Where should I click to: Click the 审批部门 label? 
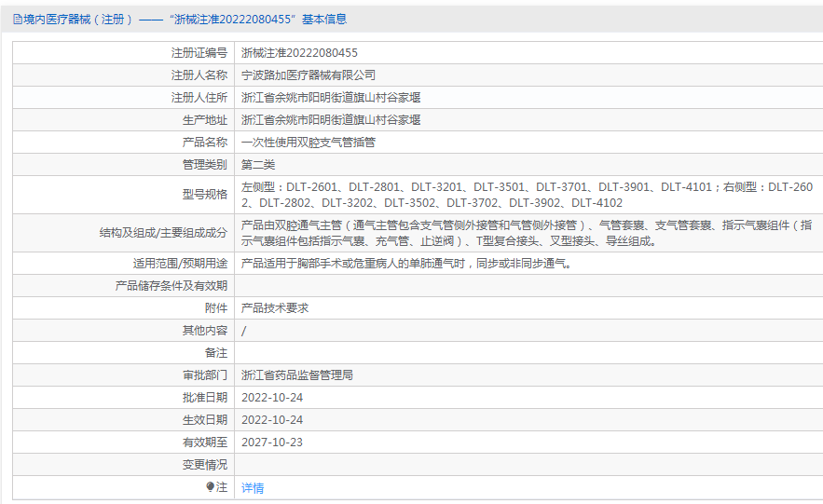(x=205, y=375)
